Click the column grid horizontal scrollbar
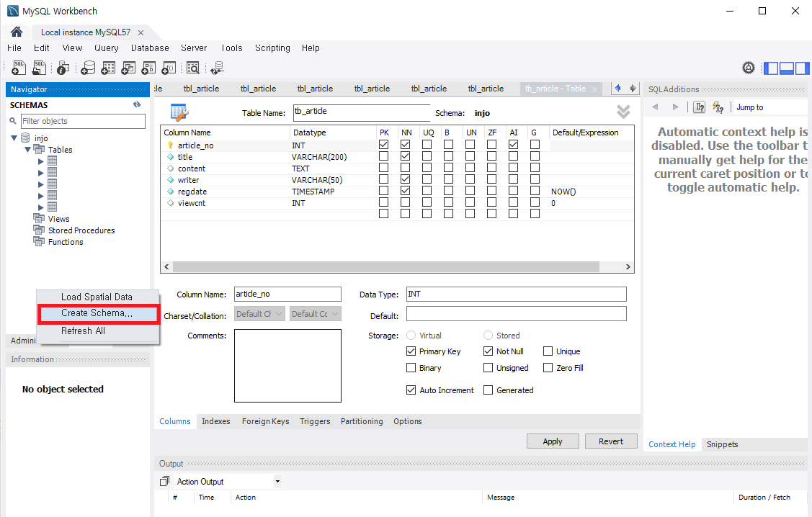Screen dimensions: 812x517 (x=385, y=266)
